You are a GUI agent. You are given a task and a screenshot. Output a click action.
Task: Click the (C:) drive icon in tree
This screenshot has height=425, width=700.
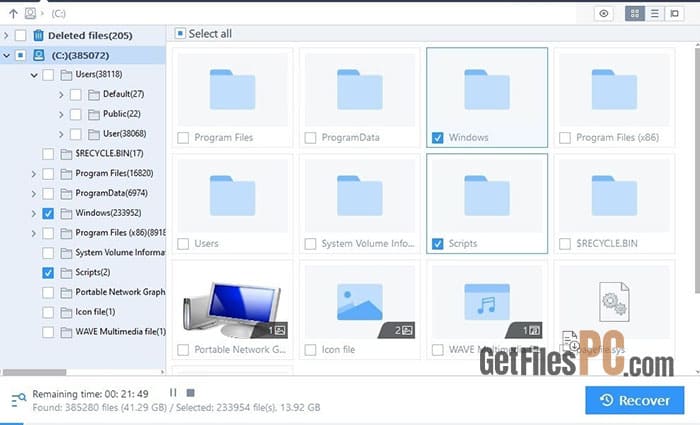click(39, 55)
